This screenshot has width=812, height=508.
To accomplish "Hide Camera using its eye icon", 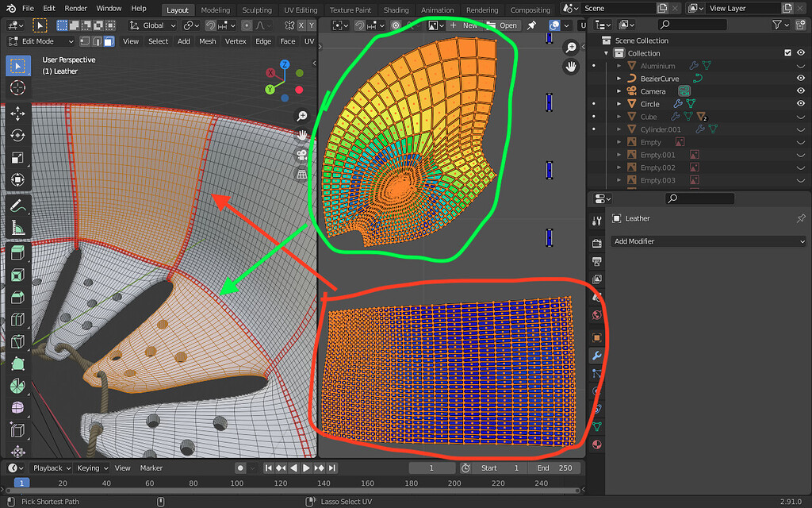I will pos(801,90).
